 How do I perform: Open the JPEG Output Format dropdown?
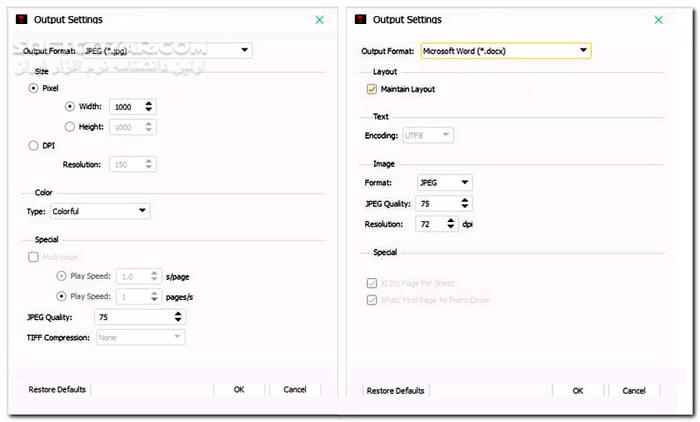pyautogui.click(x=167, y=50)
